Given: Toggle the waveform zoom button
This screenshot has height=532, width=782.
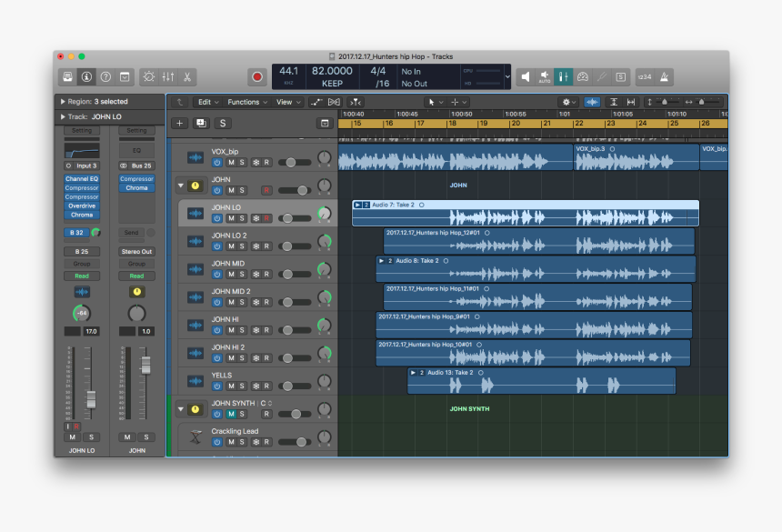Looking at the screenshot, I should [592, 102].
